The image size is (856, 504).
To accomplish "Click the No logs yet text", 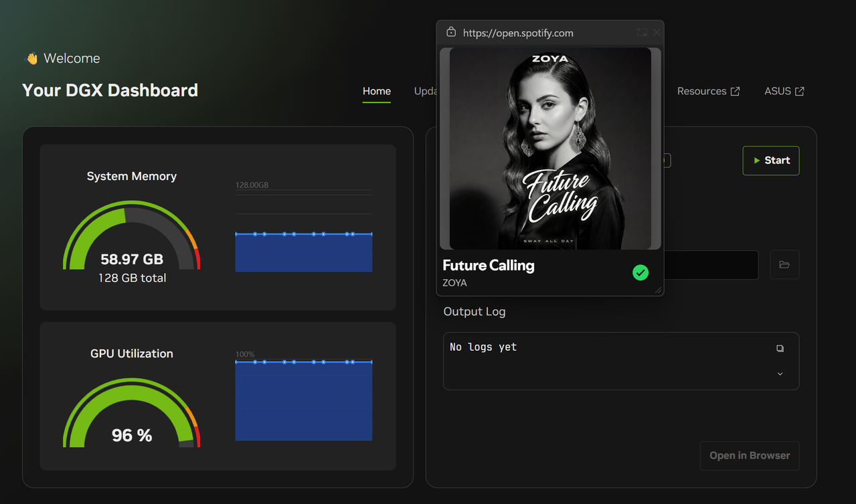I will pos(483,347).
